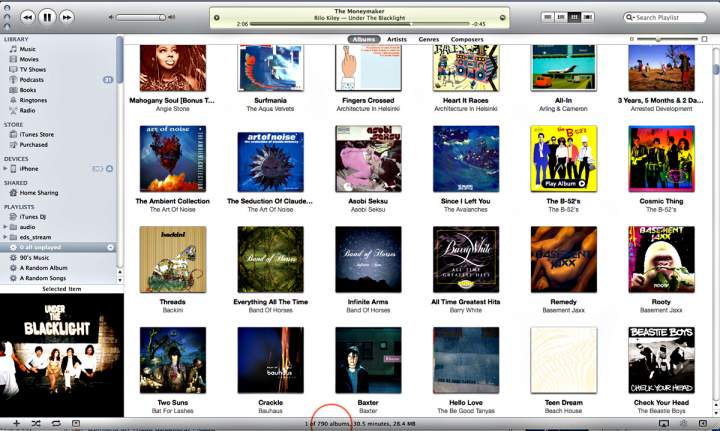720x431 pixels.
Task: Select the Genres tab
Action: point(428,39)
